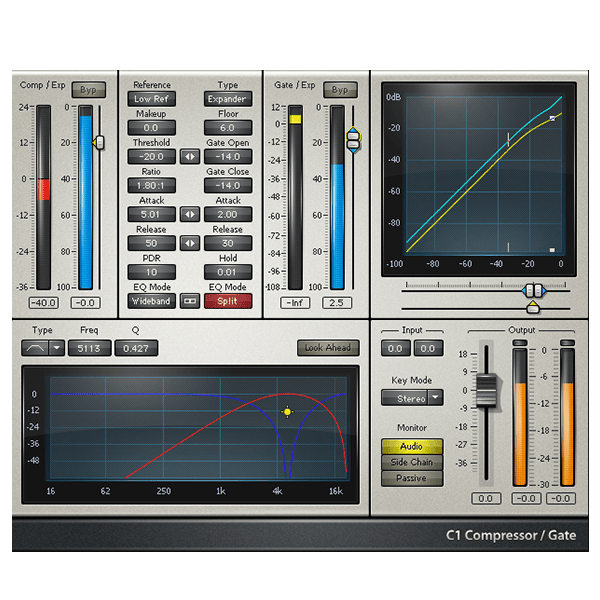
Task: Click the Key Mode Stereo field
Action: [x=405, y=398]
